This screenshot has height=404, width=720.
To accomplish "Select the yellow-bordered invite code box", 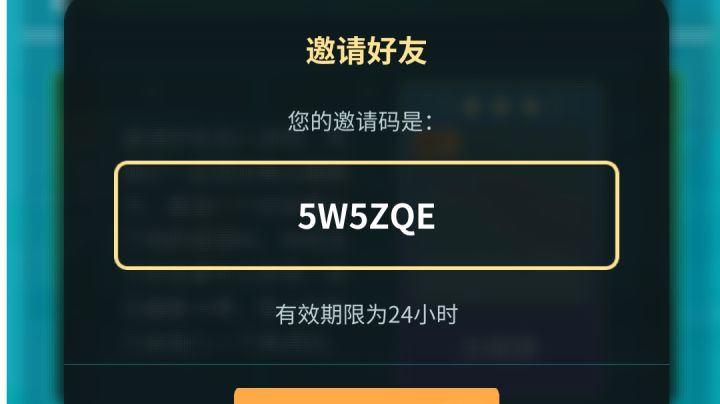I will click(366, 215).
